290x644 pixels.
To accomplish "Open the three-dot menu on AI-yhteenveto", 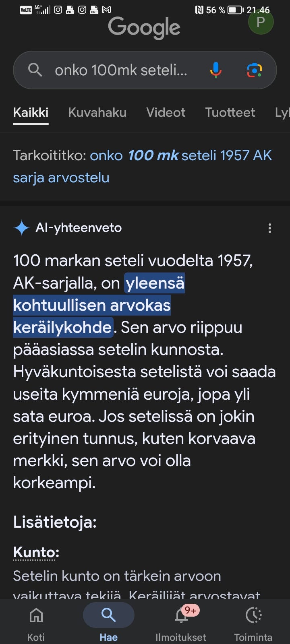I will click(x=269, y=228).
